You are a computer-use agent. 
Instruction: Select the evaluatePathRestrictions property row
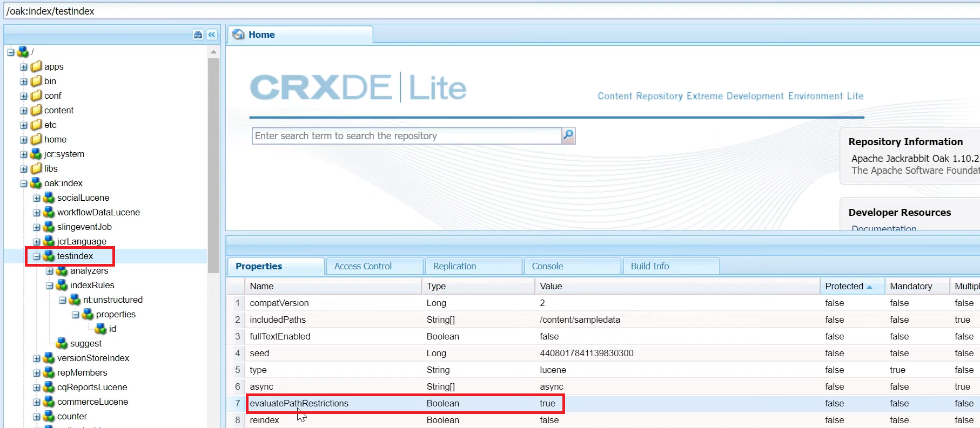click(603, 403)
